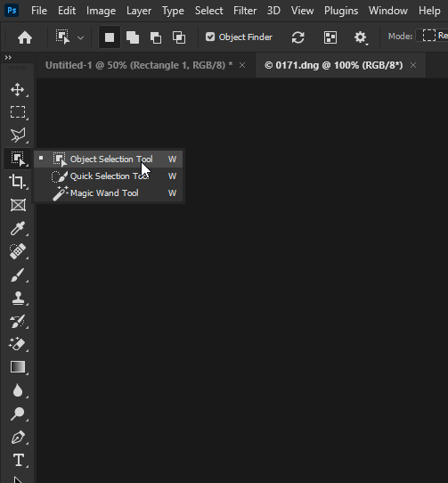
Task: Open the Object Finder settings gear
Action: pyautogui.click(x=360, y=37)
